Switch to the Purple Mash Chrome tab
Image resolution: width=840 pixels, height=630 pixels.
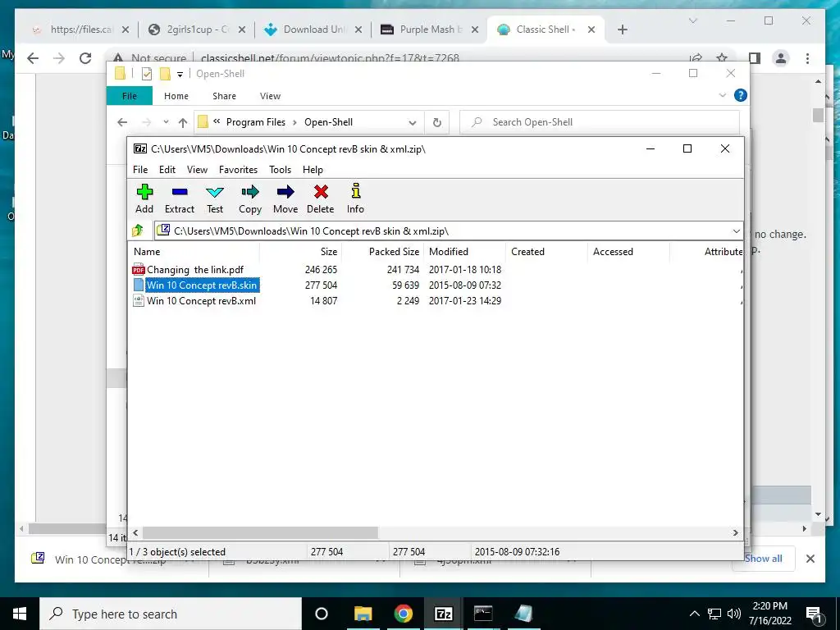pos(429,30)
